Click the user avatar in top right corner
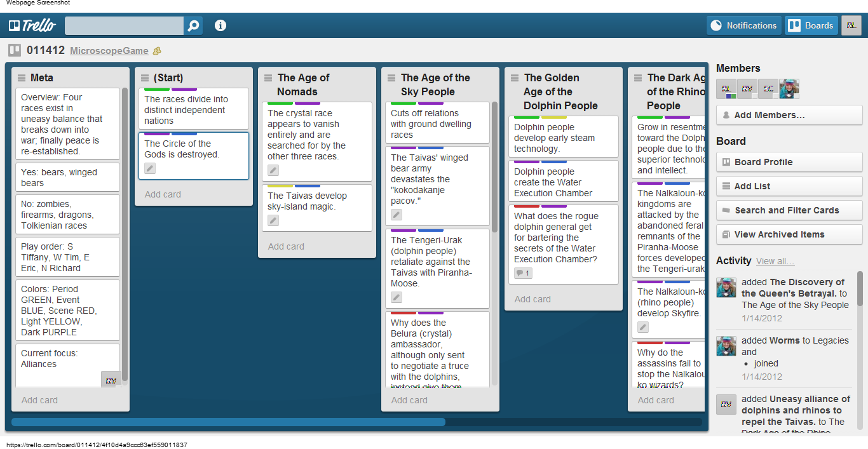Screen dimensions: 868x449 [851, 25]
